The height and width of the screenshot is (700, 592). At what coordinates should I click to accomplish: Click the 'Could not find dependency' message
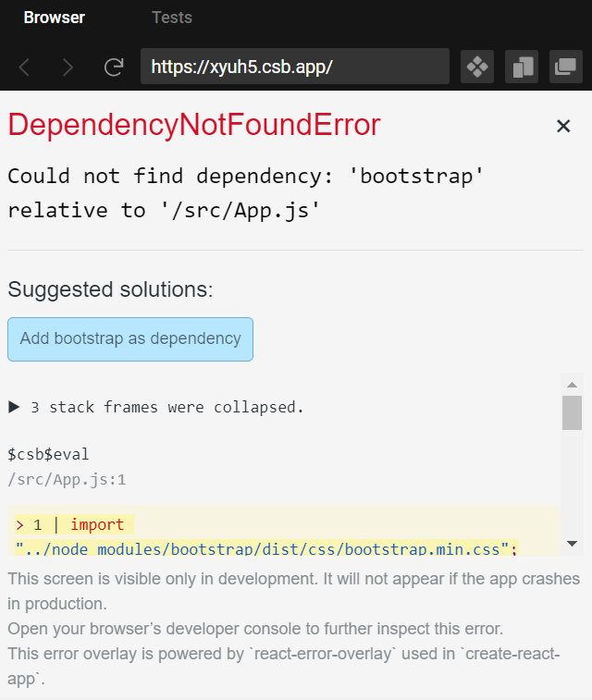[245, 193]
